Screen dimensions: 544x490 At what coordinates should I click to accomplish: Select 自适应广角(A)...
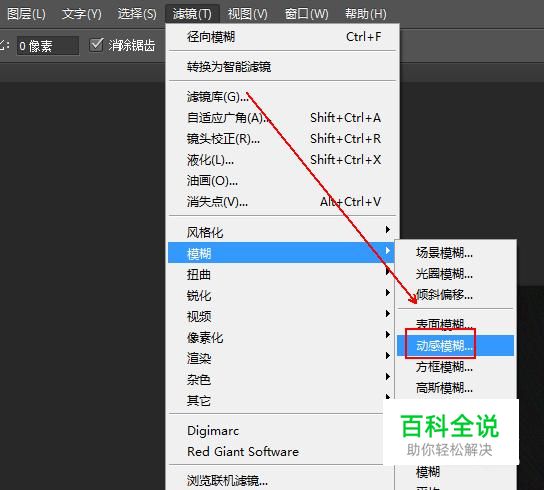(x=282, y=118)
